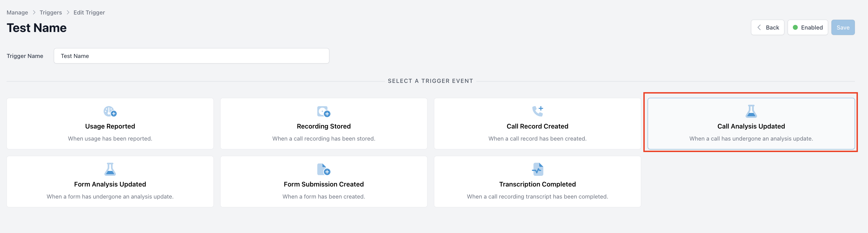Click the green Enabled status dot
Screen dimensions: 868x233
point(795,27)
